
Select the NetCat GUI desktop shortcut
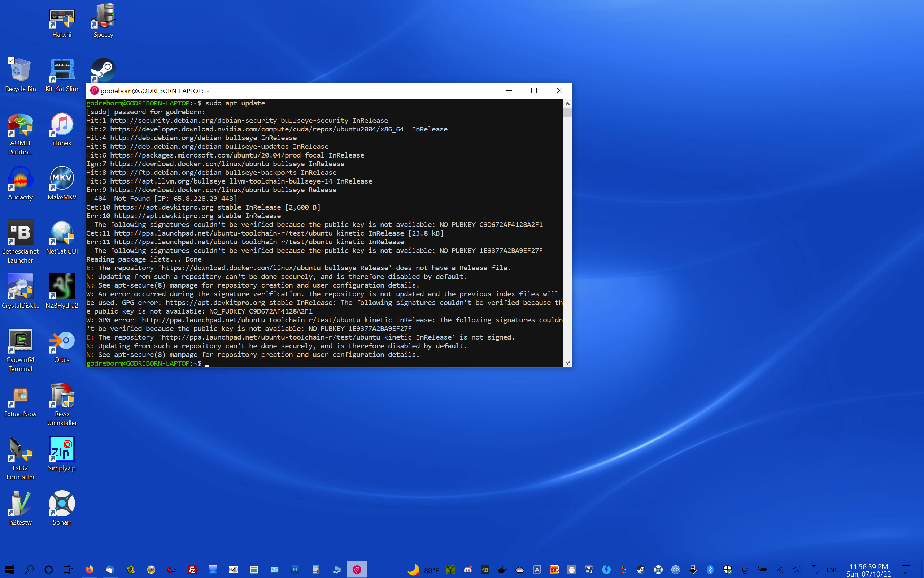click(x=62, y=238)
